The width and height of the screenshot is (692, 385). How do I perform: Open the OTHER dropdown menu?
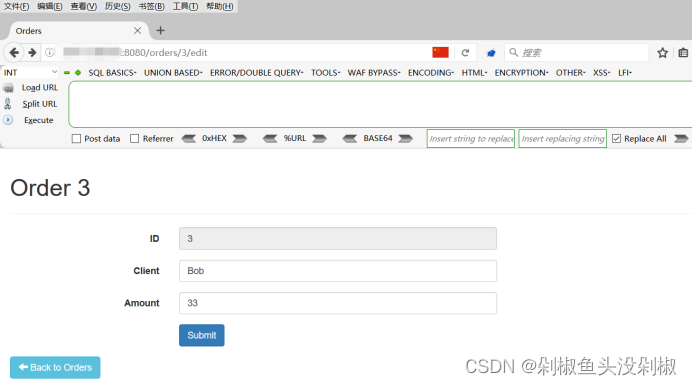(x=570, y=72)
